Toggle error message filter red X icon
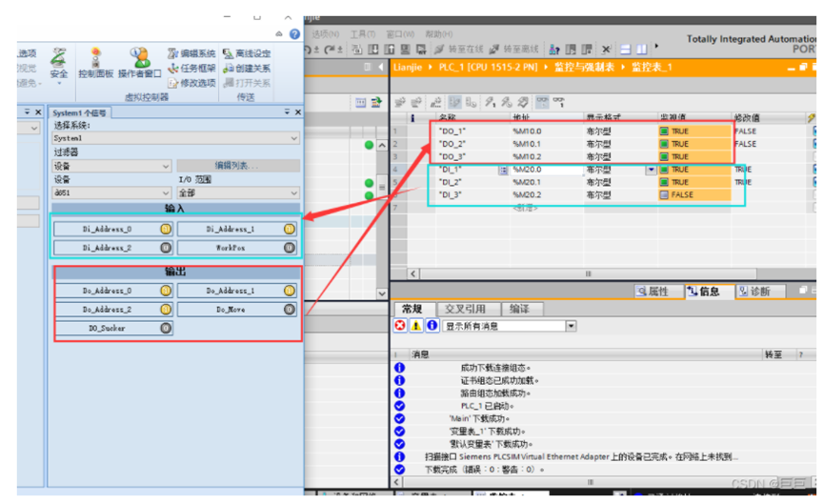The image size is (824, 504). (400, 326)
